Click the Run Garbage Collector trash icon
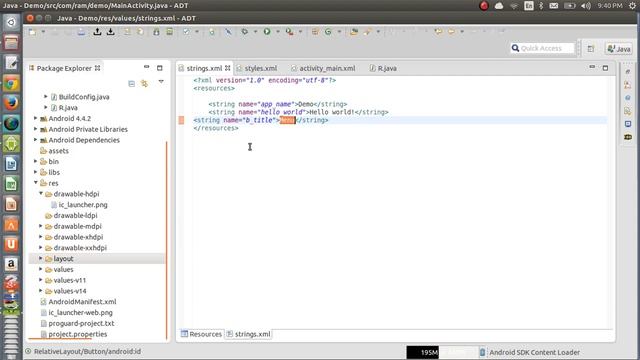Viewport: 640px width, 360px height. pyautogui.click(x=482, y=352)
